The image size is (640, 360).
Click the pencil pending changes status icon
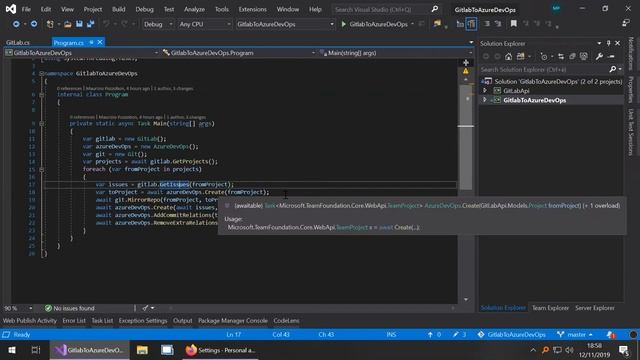[x=456, y=334]
